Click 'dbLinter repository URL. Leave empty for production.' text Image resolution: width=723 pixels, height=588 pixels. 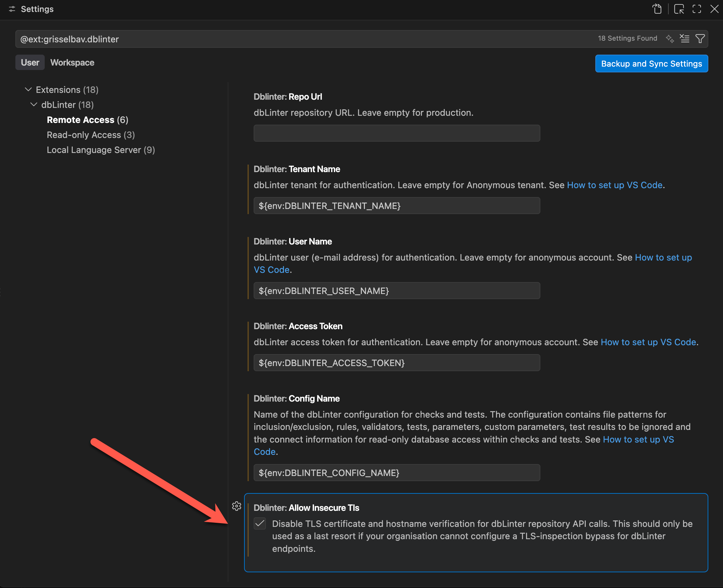point(364,113)
